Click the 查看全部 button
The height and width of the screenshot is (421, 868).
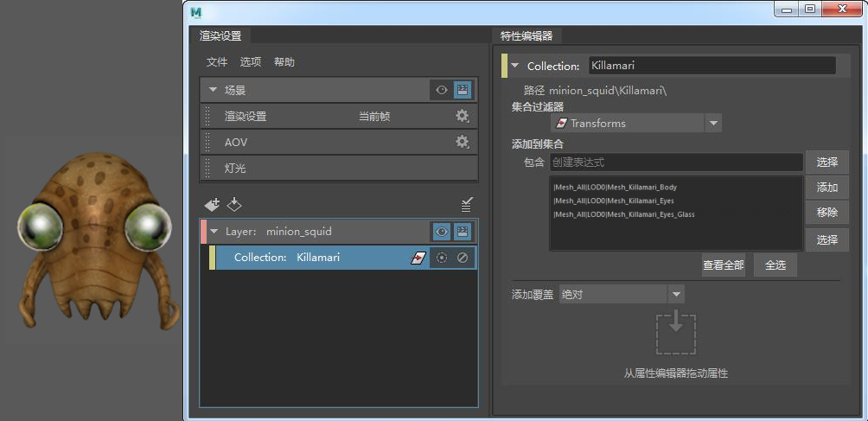pyautogui.click(x=724, y=265)
